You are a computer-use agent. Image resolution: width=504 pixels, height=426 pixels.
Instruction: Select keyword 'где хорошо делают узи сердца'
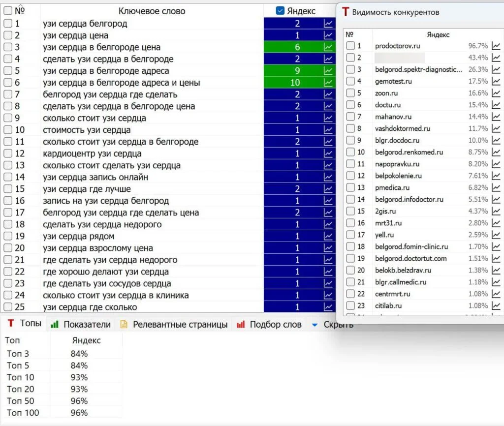tap(106, 272)
